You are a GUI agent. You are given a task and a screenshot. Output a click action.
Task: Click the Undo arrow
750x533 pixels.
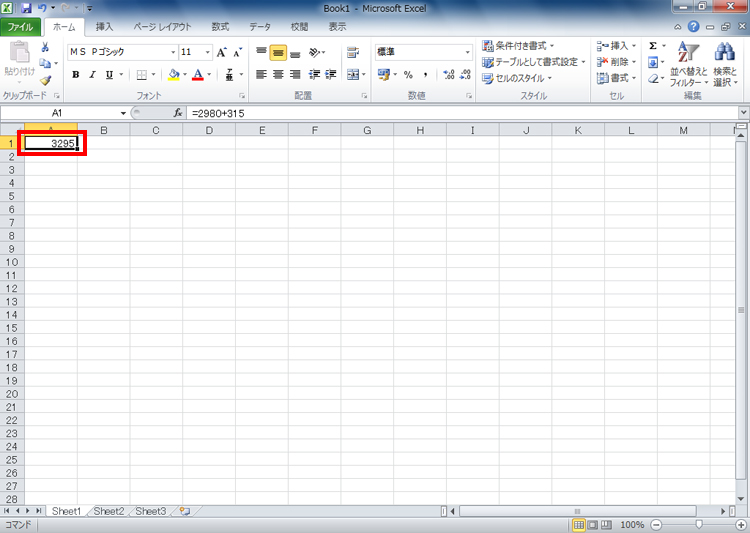point(42,8)
